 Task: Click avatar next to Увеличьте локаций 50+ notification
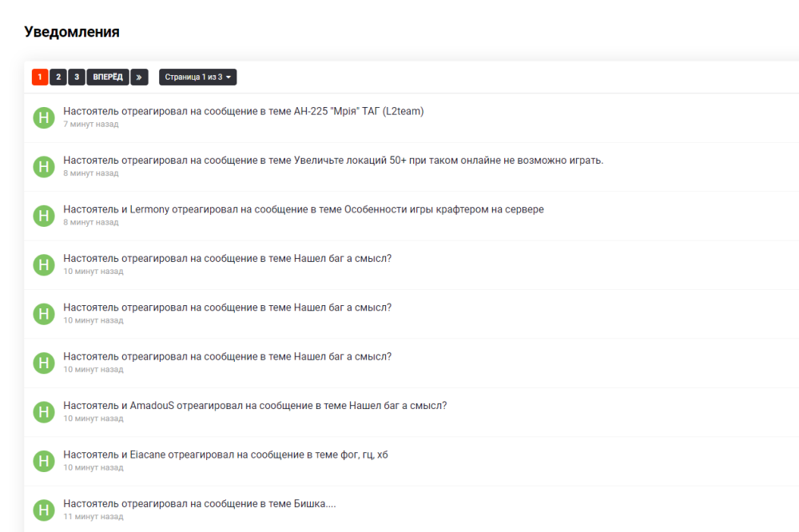pos(44,166)
